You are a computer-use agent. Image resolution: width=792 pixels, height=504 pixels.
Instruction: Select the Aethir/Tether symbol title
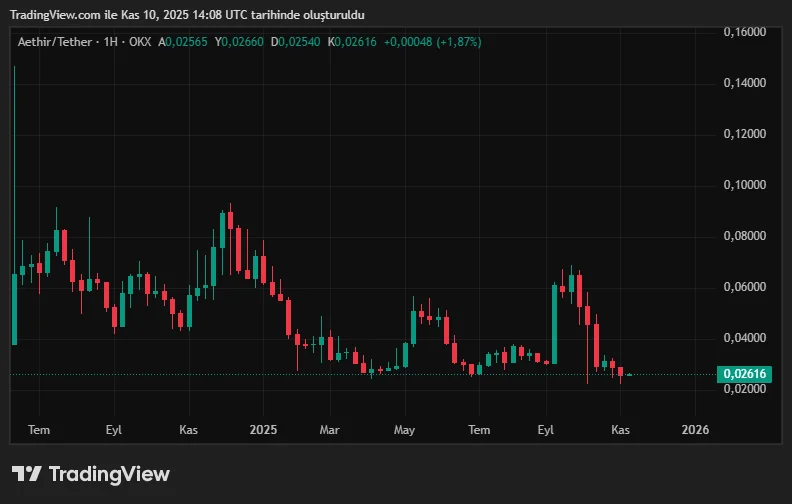[53, 41]
